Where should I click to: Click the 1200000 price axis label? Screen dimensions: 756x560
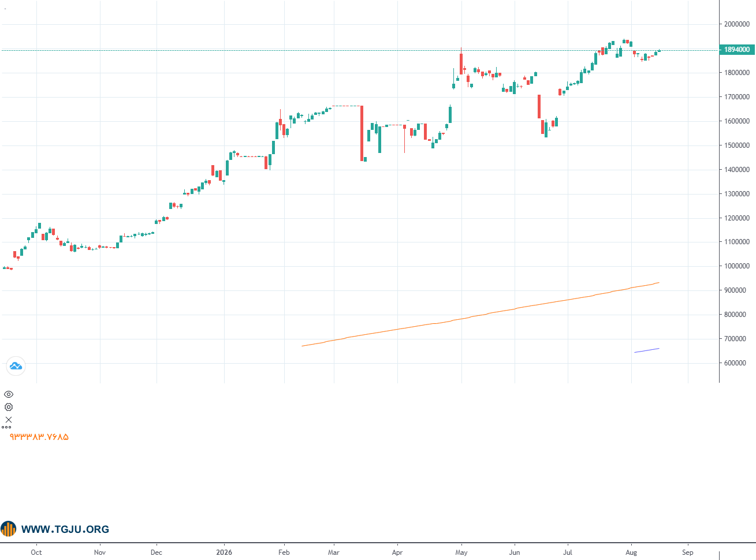point(737,218)
